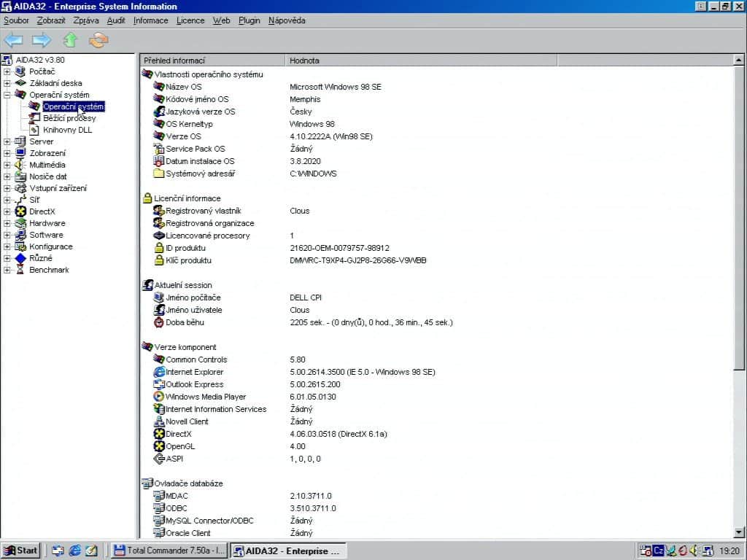This screenshot has width=747, height=560.
Task: Click the scrollbar down arrow
Action: 738,532
